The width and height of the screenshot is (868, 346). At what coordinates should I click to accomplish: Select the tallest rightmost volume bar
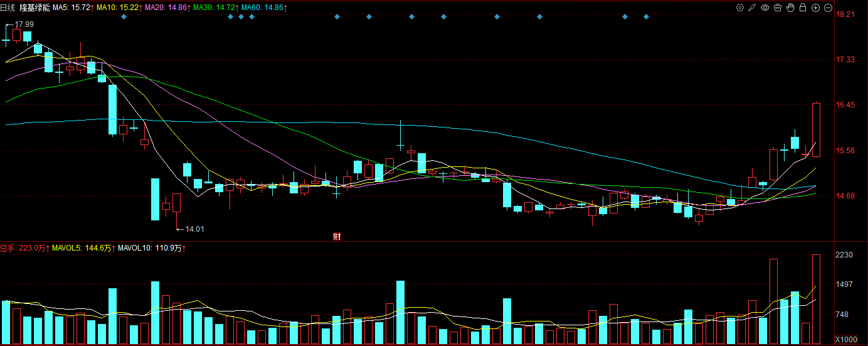(x=816, y=300)
